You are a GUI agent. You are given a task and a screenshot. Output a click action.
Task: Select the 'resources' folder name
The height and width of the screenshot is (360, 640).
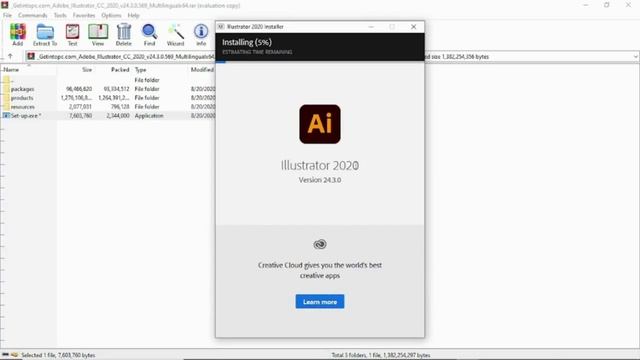coord(23,107)
